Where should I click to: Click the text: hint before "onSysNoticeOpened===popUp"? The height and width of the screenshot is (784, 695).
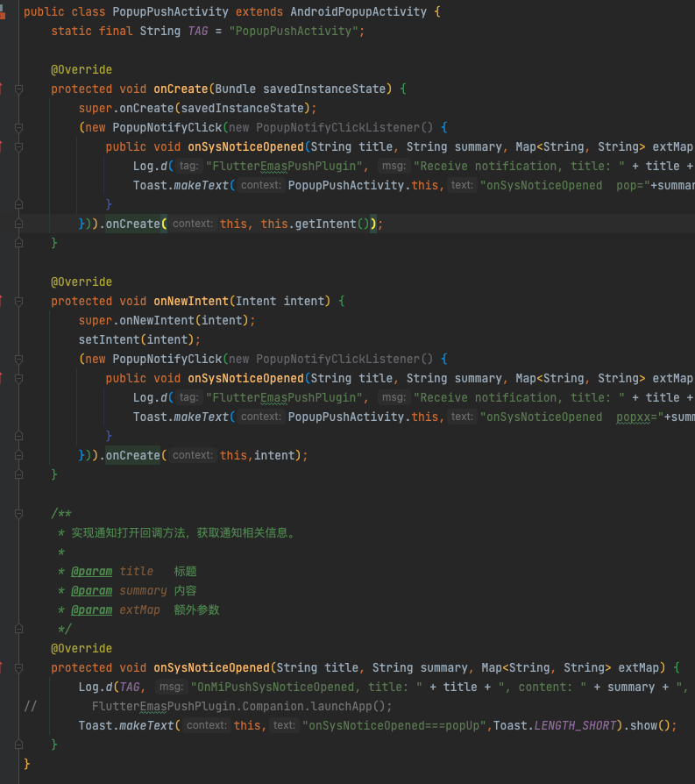(284, 725)
